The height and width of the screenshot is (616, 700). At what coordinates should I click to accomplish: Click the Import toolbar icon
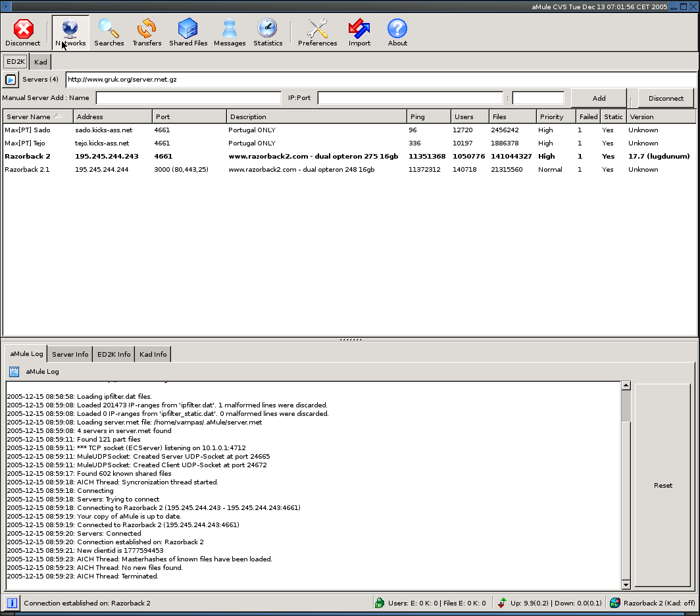coord(359,33)
